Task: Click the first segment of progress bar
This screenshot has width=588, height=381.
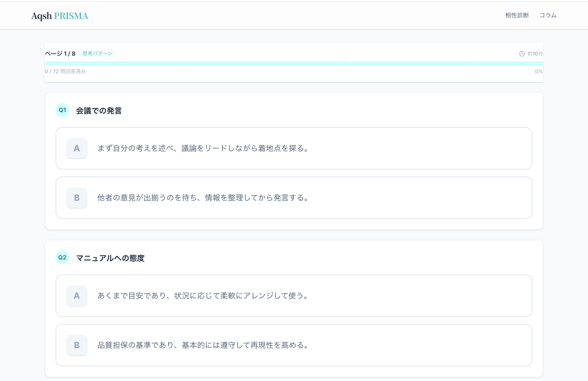Action: 114,63
